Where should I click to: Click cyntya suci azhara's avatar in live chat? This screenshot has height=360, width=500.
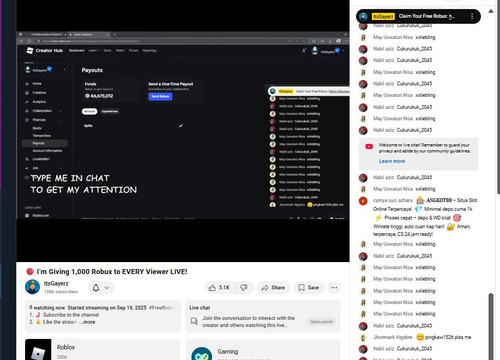click(363, 201)
